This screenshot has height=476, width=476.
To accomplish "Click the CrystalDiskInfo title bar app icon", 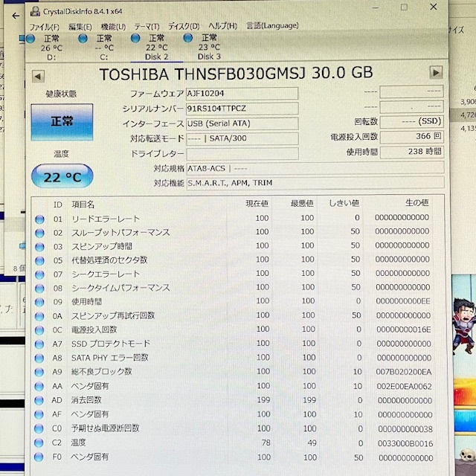I will coord(35,12).
